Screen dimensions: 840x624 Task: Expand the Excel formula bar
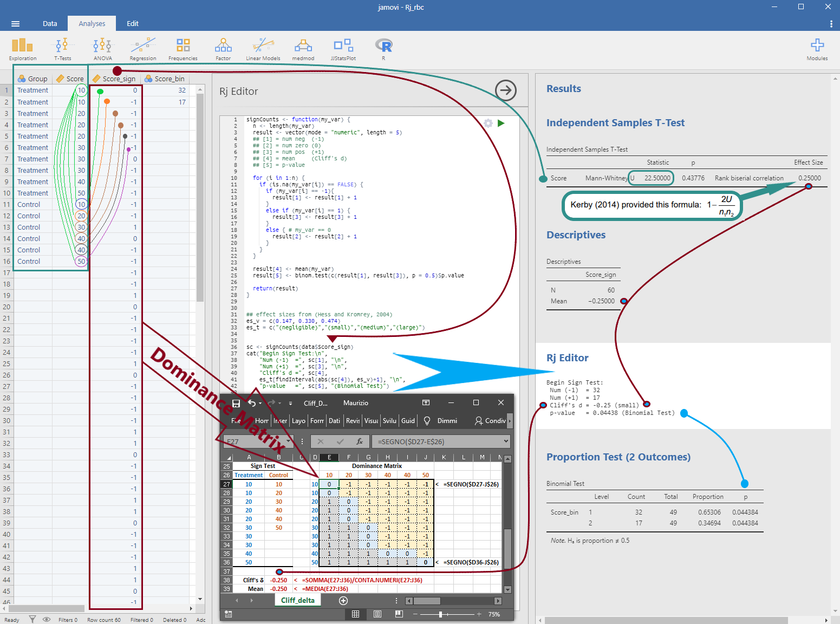point(506,441)
